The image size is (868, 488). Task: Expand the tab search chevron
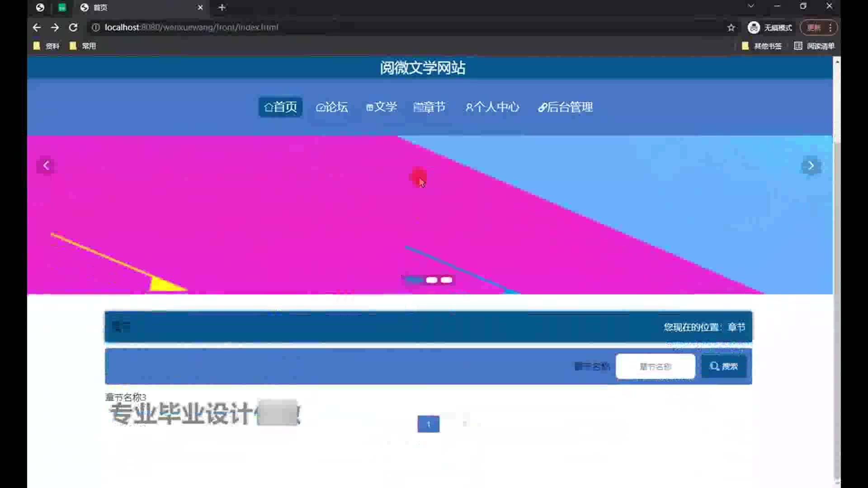click(751, 6)
